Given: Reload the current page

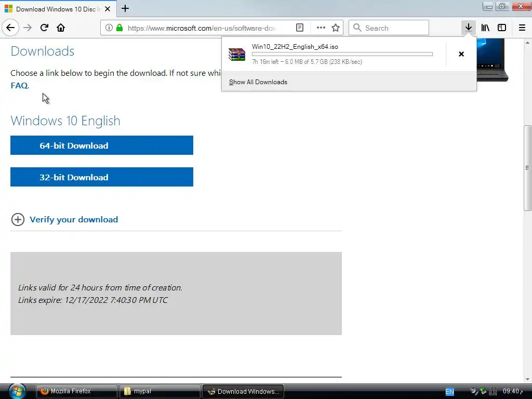Looking at the screenshot, I should click(44, 28).
